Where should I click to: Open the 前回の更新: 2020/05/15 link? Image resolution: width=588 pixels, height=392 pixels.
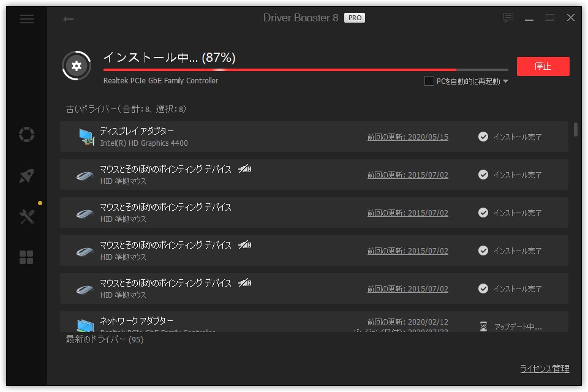point(408,137)
